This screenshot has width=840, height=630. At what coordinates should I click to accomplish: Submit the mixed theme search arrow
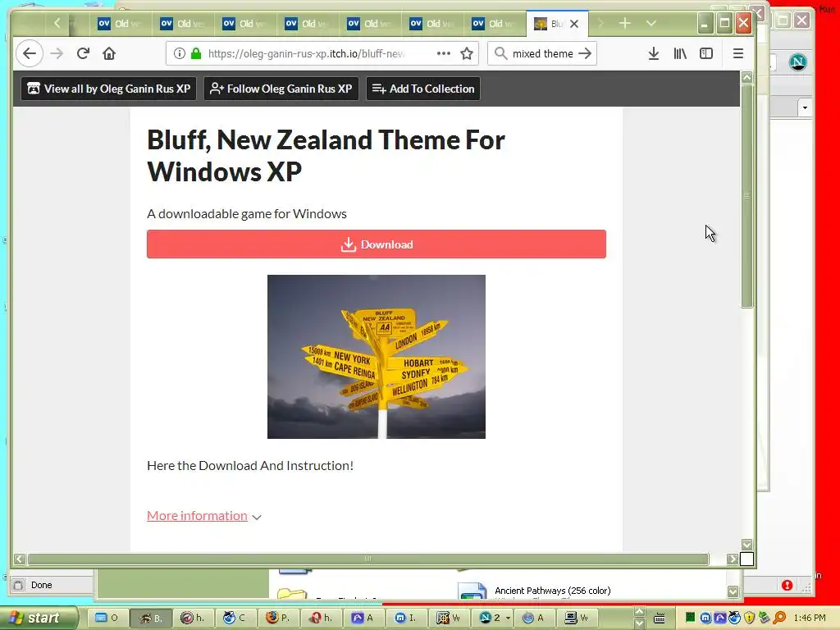(x=585, y=53)
